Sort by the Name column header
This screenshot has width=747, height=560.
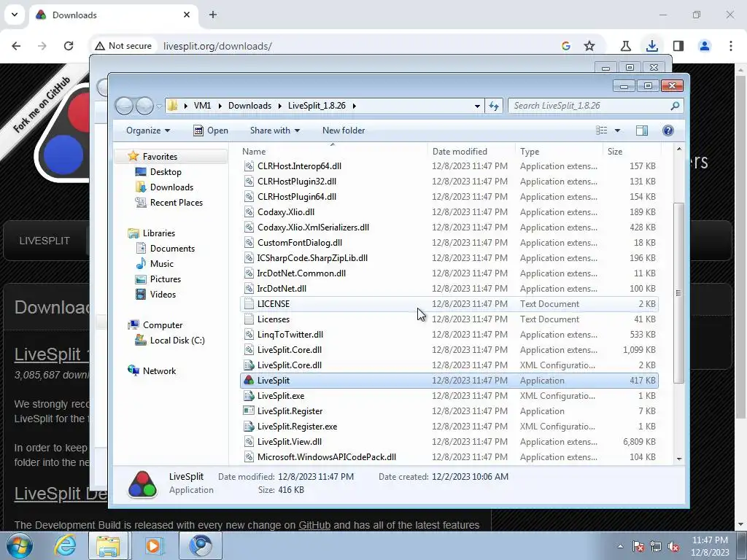[x=333, y=152]
